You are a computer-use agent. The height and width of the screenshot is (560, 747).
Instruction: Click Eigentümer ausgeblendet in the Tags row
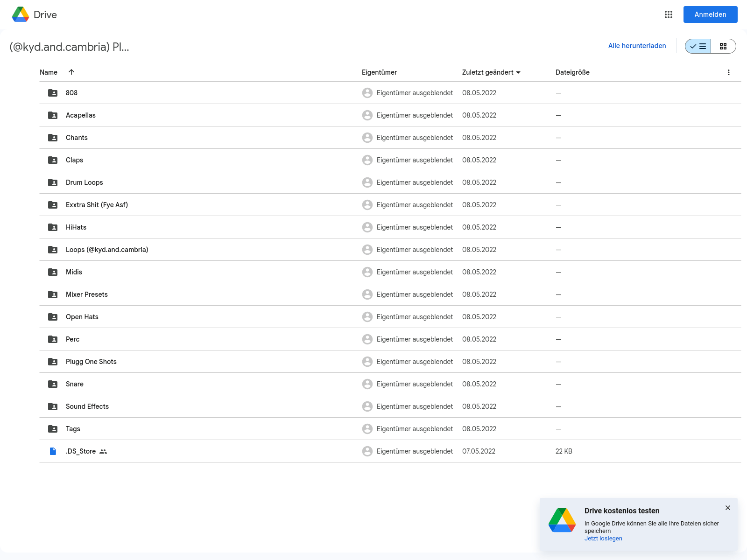(x=415, y=429)
